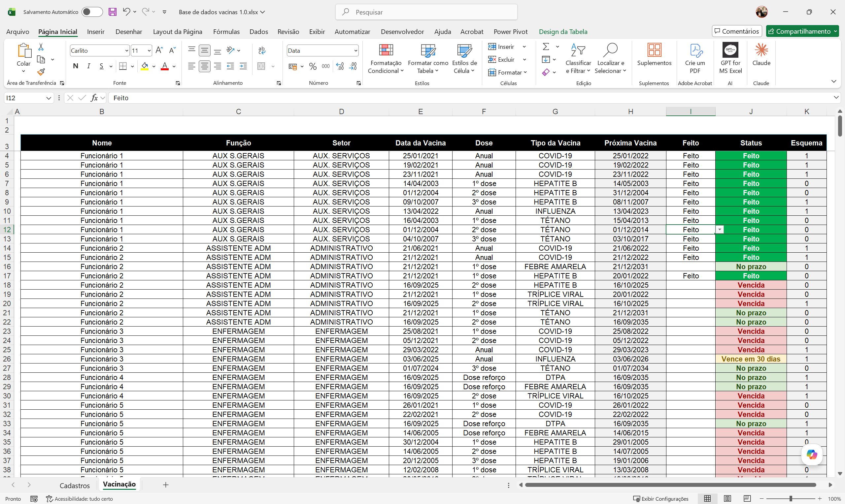This screenshot has width=845, height=504.
Task: Click the Undo arrow icon
Action: [x=126, y=12]
